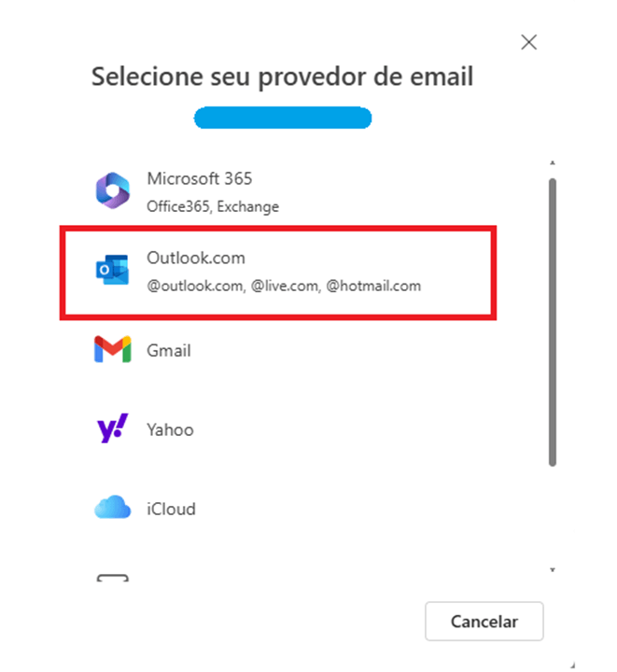
Task: Click the Microsoft 365 logo icon
Action: [x=113, y=190]
